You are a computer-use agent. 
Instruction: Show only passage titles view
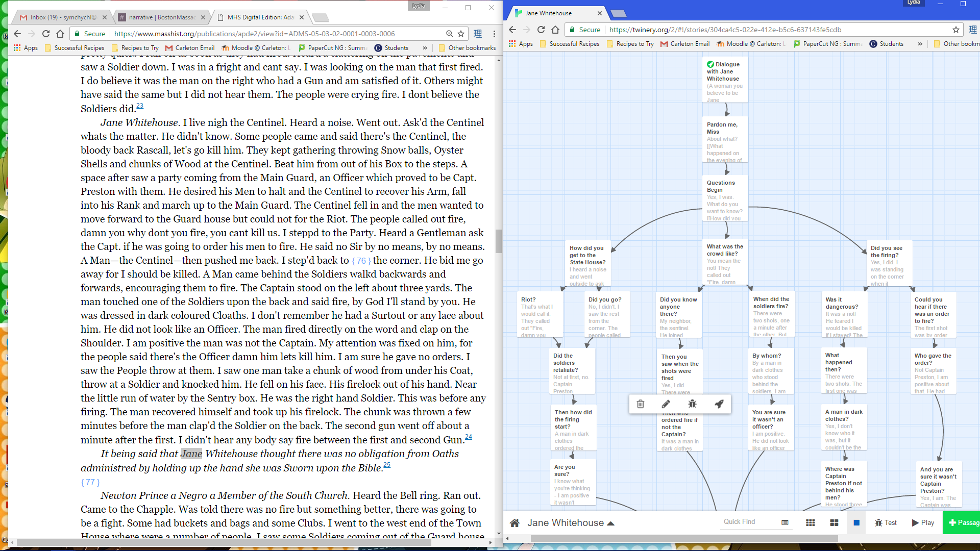(834, 523)
